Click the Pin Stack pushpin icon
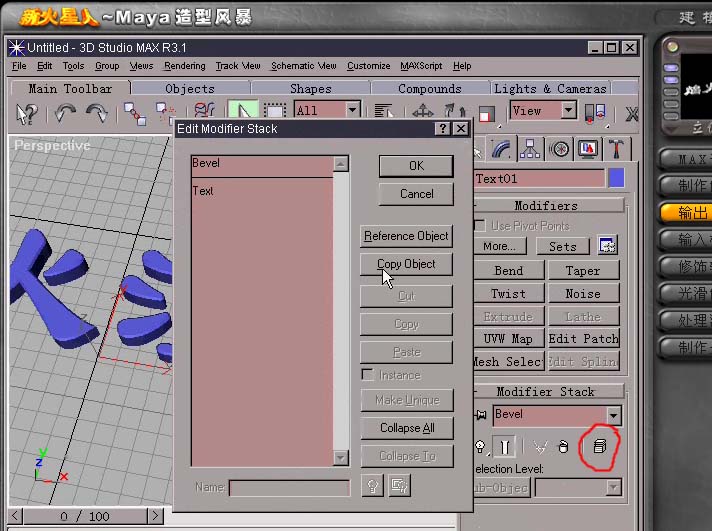 [481, 415]
